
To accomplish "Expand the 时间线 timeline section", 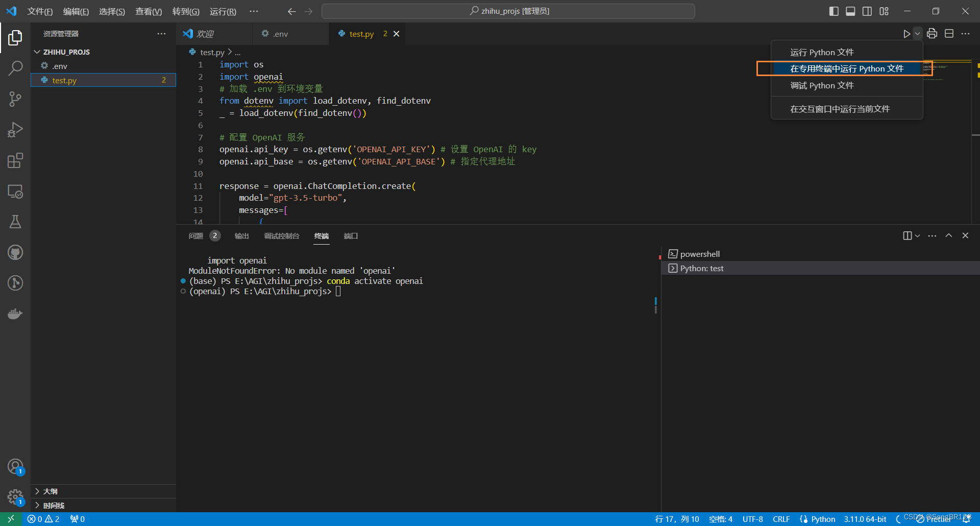I will pyautogui.click(x=103, y=506).
